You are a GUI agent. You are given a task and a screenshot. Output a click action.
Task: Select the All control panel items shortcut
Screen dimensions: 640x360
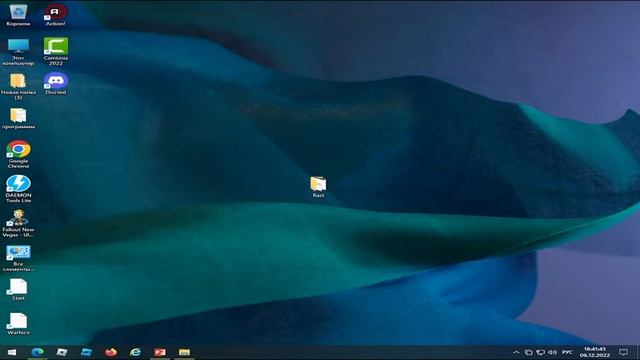[18, 258]
